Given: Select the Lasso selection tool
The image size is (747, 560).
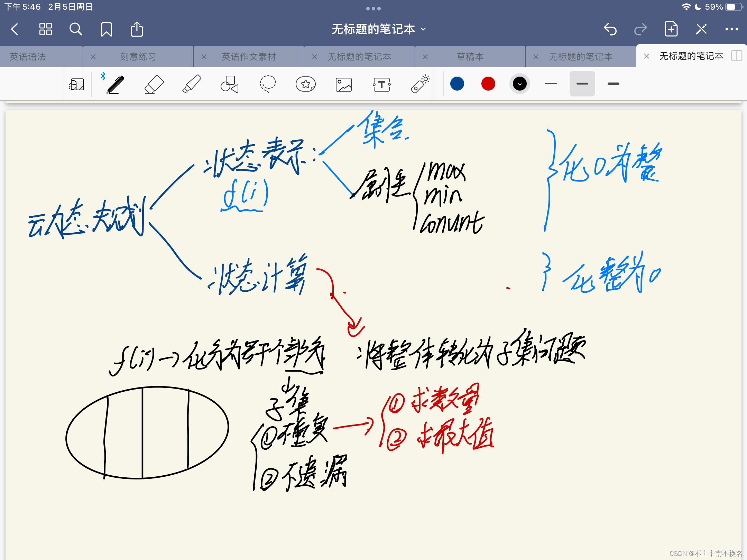Looking at the screenshot, I should point(267,84).
